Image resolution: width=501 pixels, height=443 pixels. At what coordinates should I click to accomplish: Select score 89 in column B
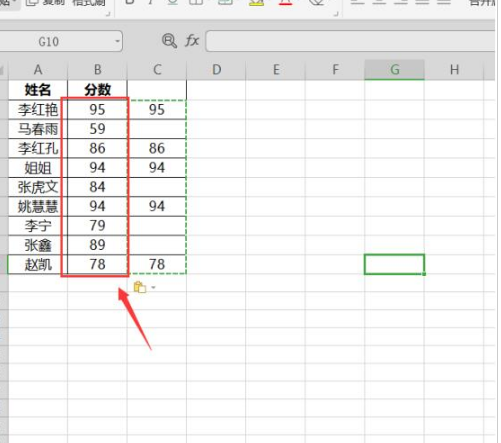[97, 245]
